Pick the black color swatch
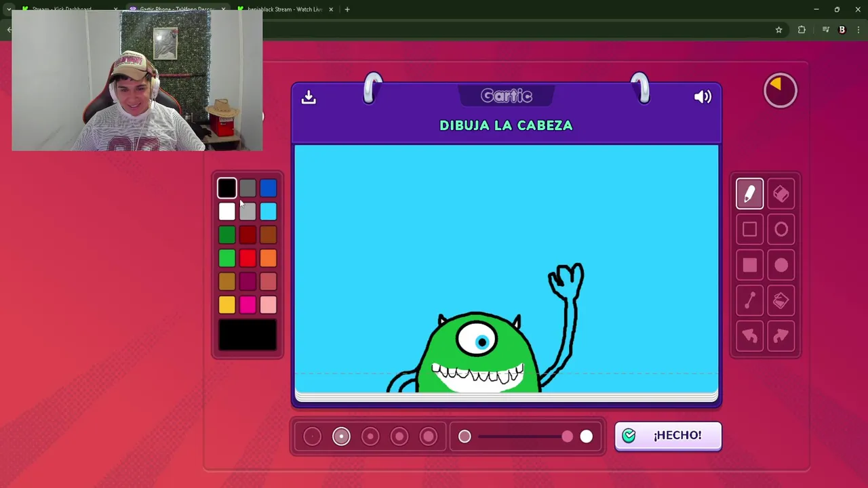This screenshot has width=868, height=488. 227,188
